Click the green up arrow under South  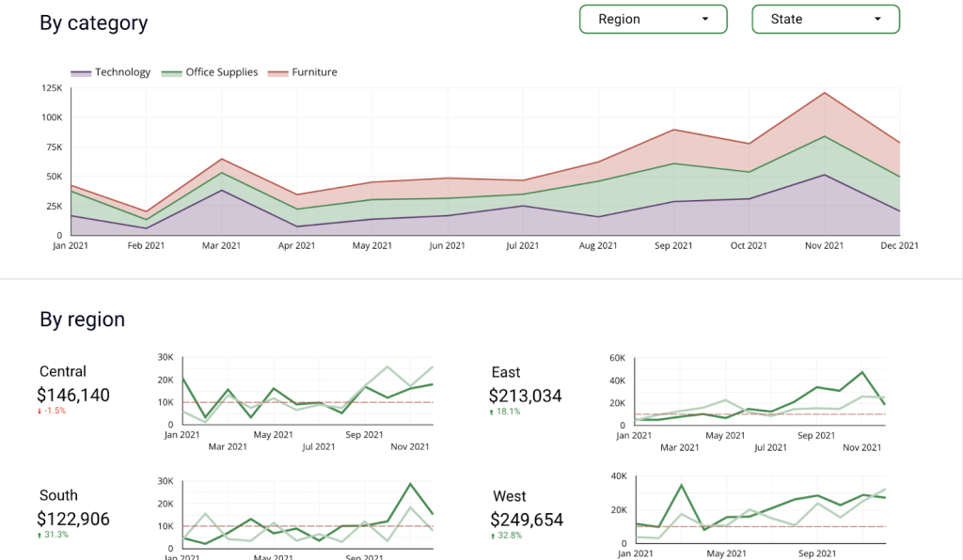coord(40,535)
